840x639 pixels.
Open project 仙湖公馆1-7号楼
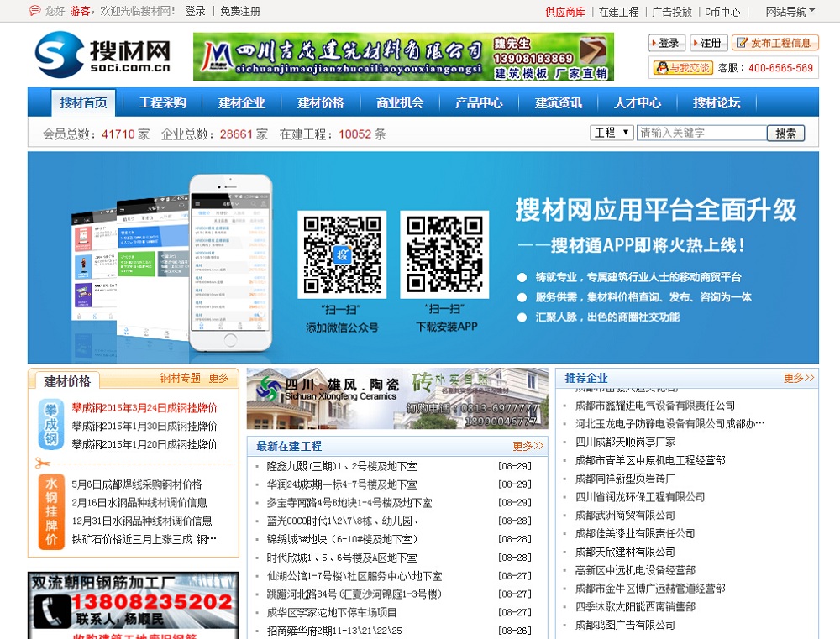pos(354,576)
